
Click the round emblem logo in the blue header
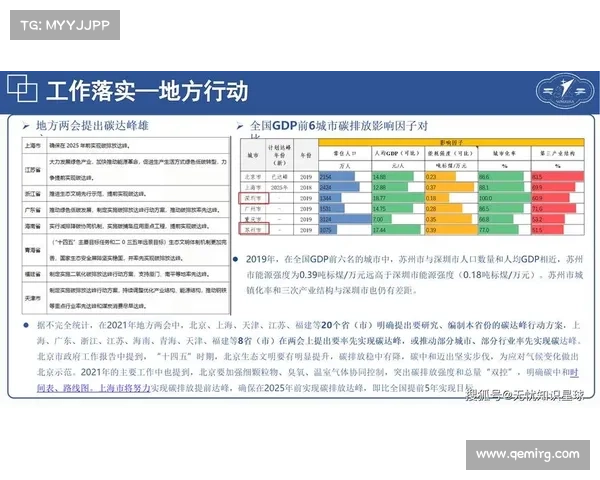[x=565, y=91]
